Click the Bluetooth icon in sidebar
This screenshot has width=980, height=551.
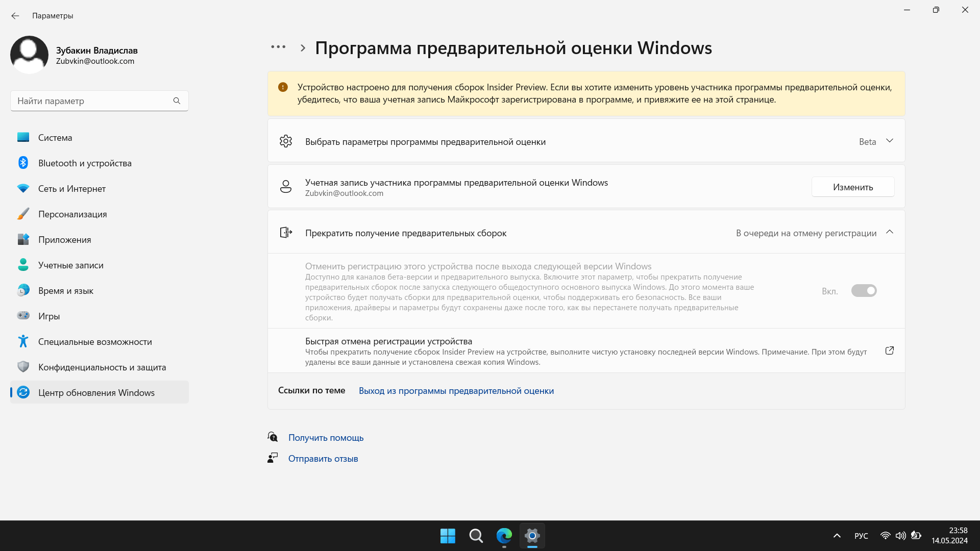[23, 163]
